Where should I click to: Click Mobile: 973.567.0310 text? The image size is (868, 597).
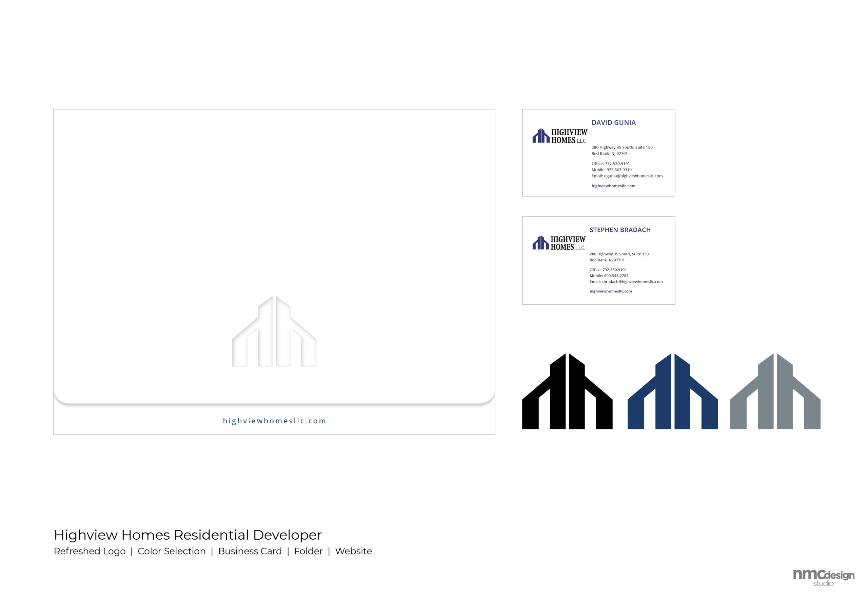(x=612, y=170)
